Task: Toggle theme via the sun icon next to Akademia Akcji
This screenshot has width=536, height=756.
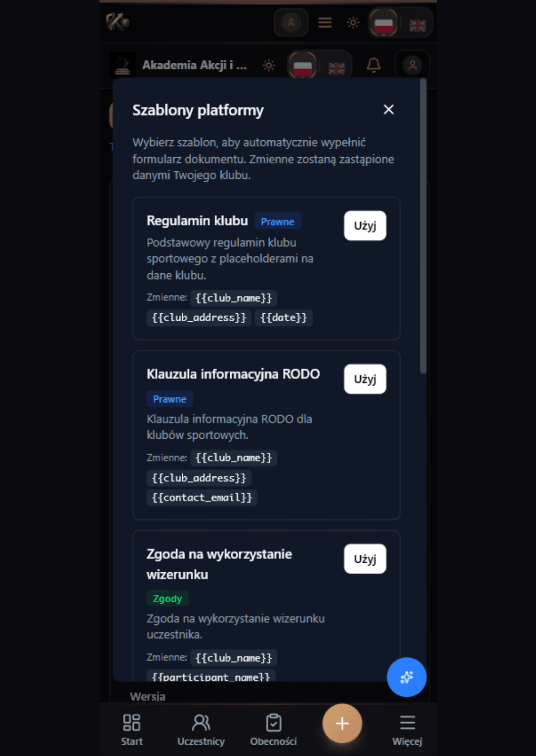Action: pyautogui.click(x=268, y=65)
